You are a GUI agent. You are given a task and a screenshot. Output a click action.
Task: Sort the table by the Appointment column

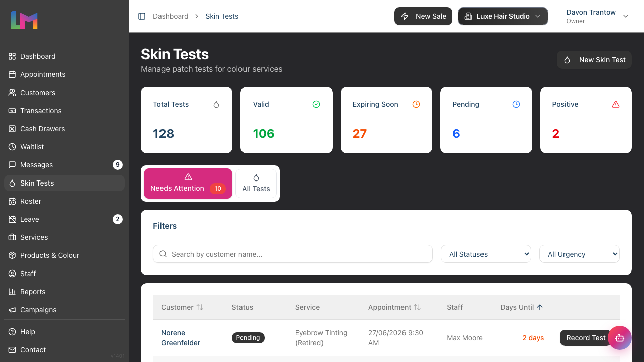tap(394, 307)
